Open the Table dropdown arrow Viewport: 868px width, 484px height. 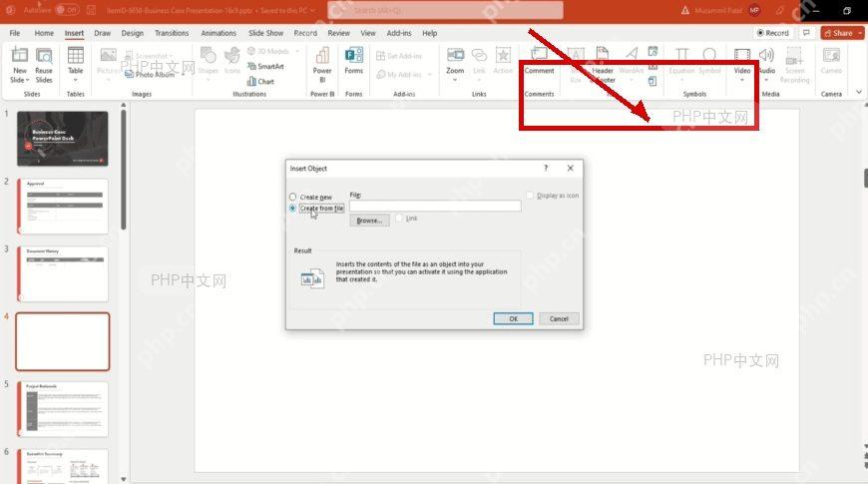[75, 81]
